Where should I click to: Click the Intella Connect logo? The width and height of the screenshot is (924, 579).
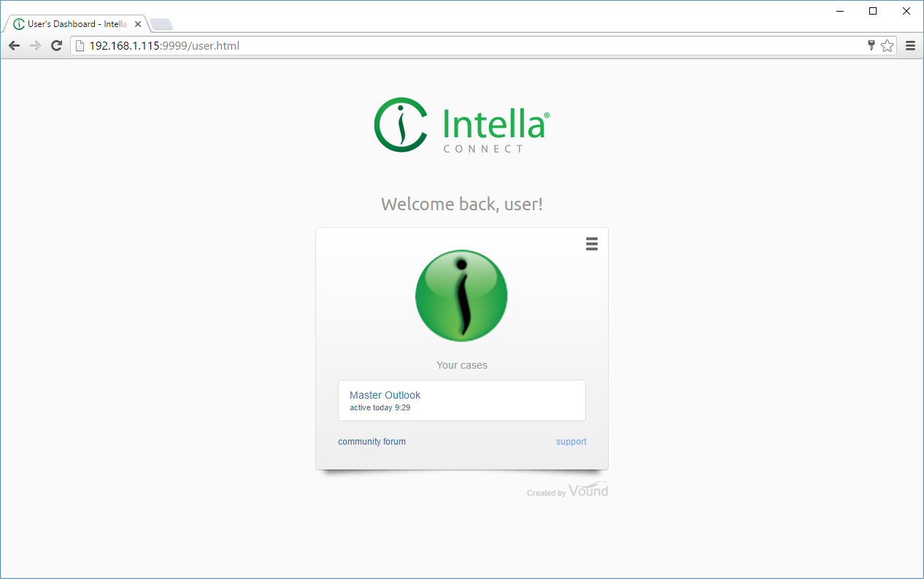tap(461, 124)
